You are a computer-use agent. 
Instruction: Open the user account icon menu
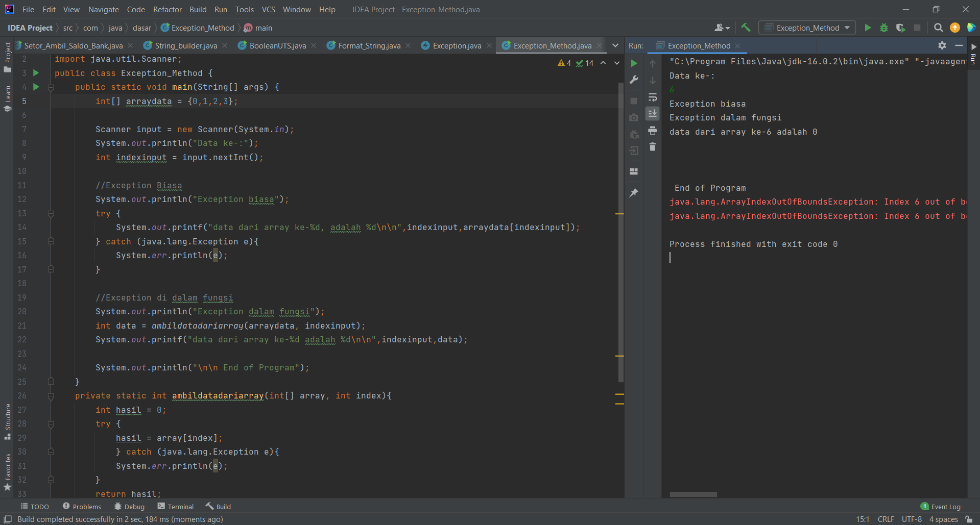pos(722,28)
